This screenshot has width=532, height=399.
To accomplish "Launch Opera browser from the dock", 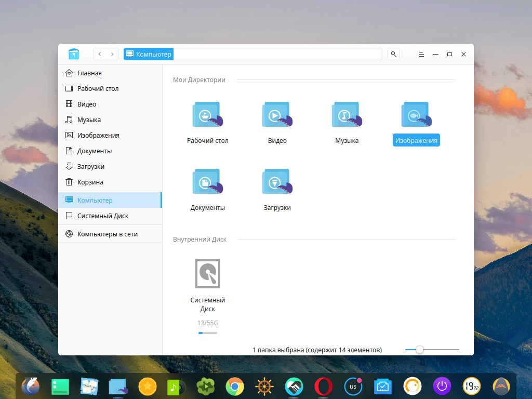I will [x=323, y=387].
